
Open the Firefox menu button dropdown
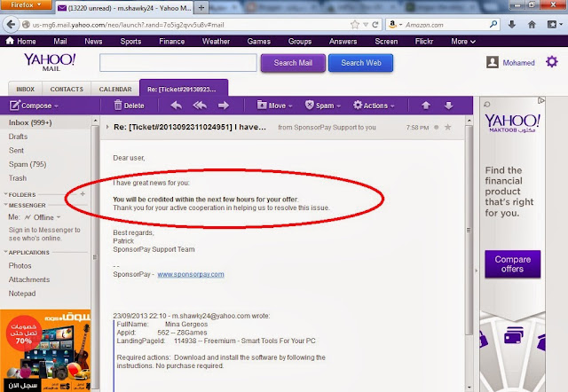pyautogui.click(x=26, y=5)
